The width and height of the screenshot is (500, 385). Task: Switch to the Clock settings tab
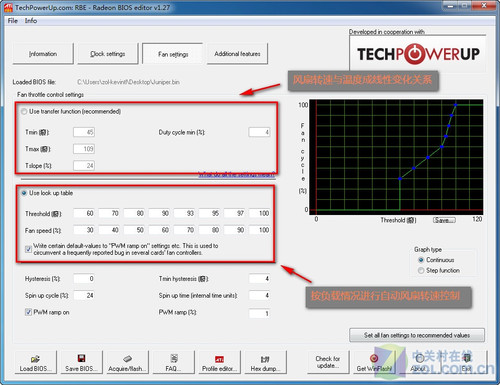[108, 53]
